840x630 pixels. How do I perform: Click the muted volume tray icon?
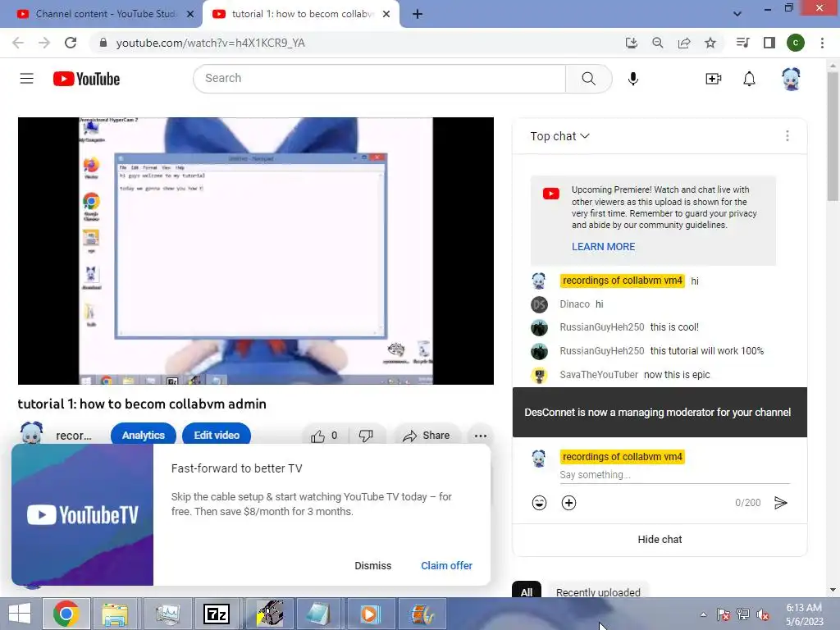coord(763,614)
